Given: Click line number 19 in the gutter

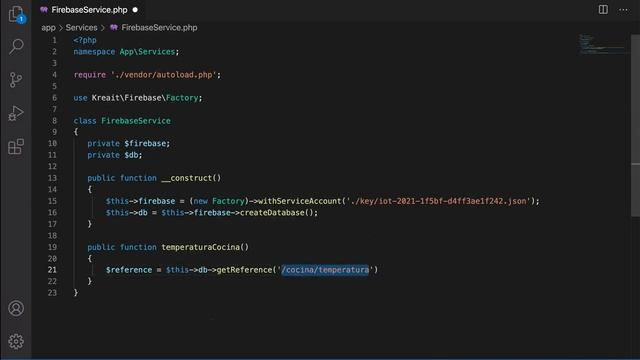Looking at the screenshot, I should [x=52, y=247].
